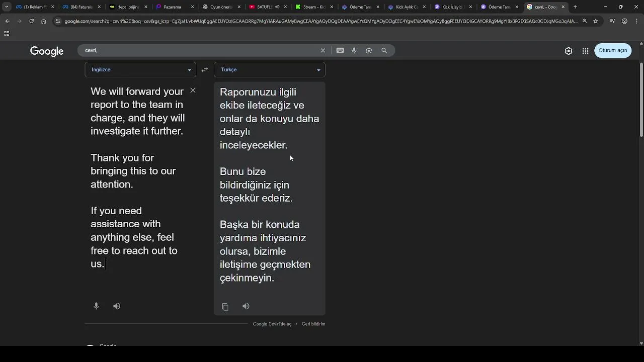This screenshot has height=362, width=644.
Task: Open the on-screen keyboard in search
Action: (x=340, y=50)
